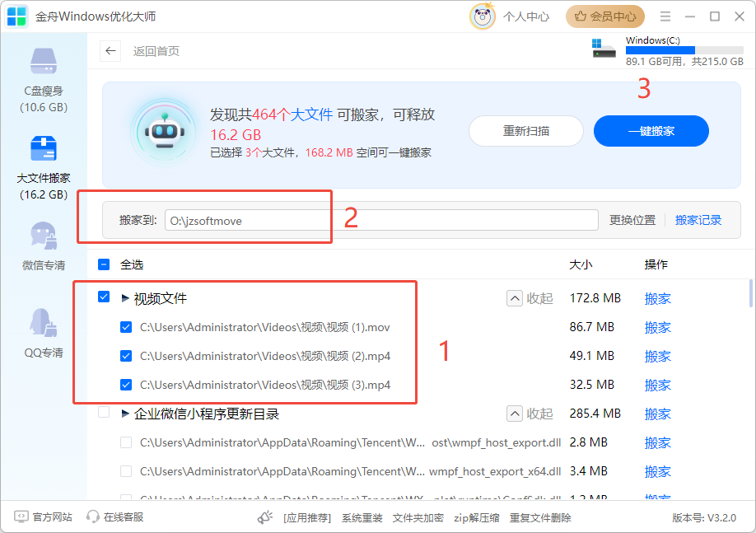Toggle the 全选 select-all checkbox
This screenshot has width=756, height=533.
click(104, 264)
